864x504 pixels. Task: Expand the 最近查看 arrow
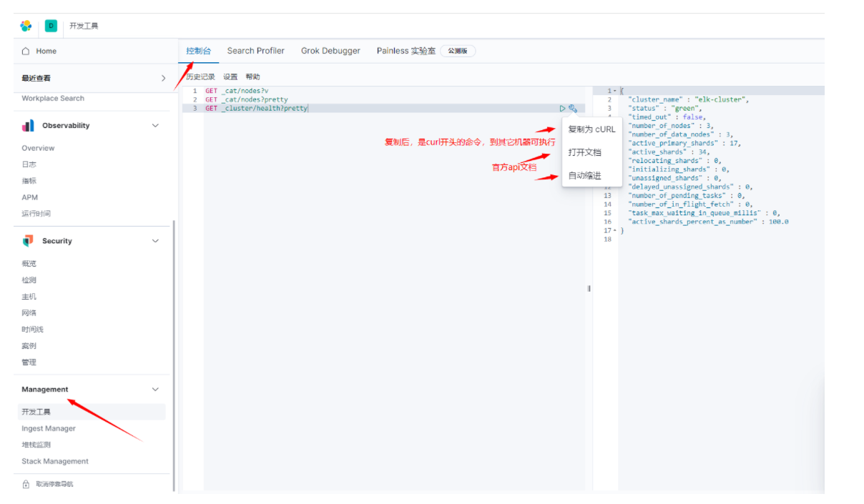coord(163,78)
